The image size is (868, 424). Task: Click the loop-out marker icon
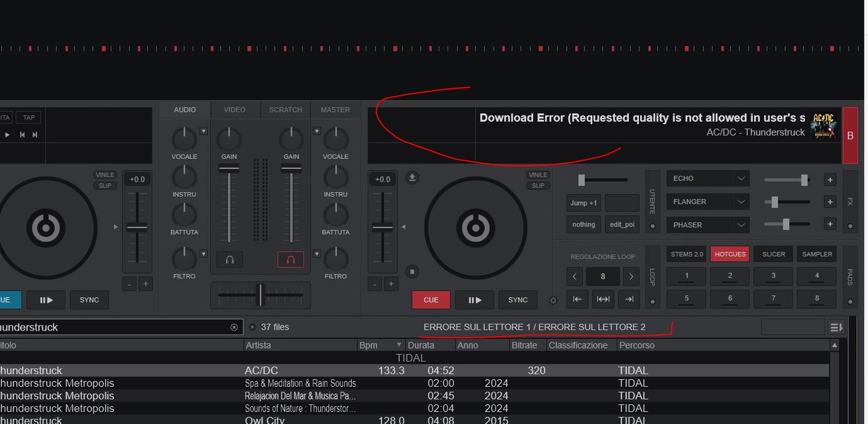[x=629, y=299]
